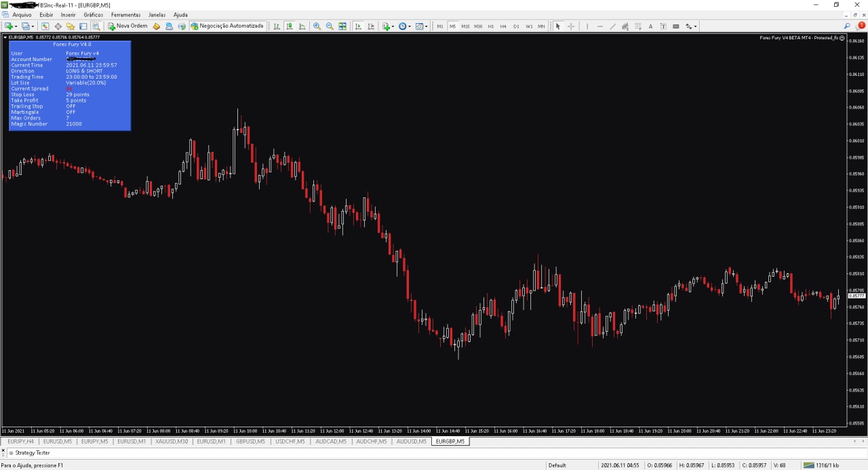
Task: Select the D1 timeframe button
Action: [516, 26]
